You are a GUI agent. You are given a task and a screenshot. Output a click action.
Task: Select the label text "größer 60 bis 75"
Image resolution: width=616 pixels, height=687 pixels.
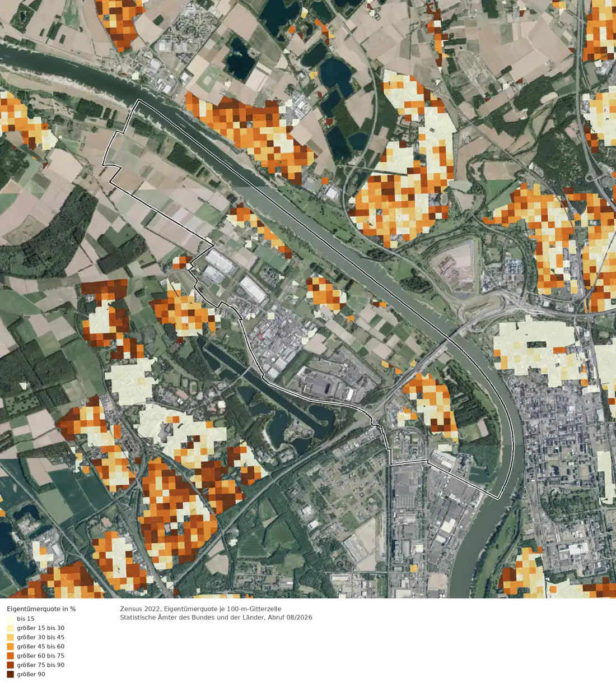tap(40, 656)
